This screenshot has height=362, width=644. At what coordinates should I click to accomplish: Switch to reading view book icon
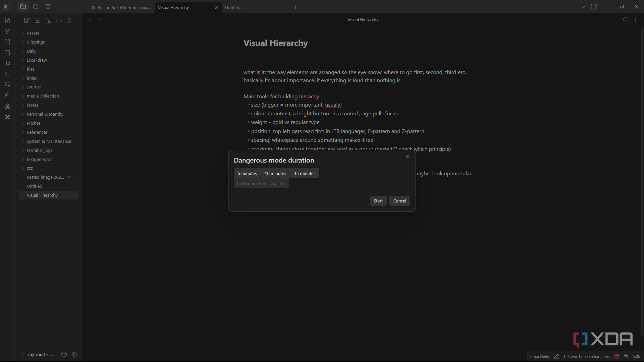click(626, 20)
